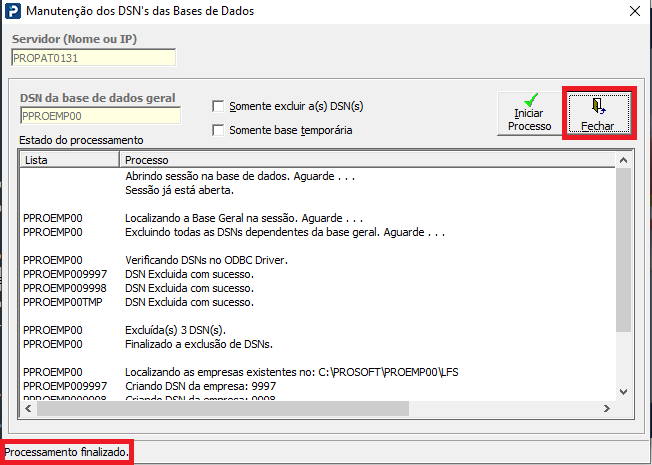652x465 pixels.
Task: Select row 'Verificando DSNs no ODBC Driver.'
Action: coord(318,260)
